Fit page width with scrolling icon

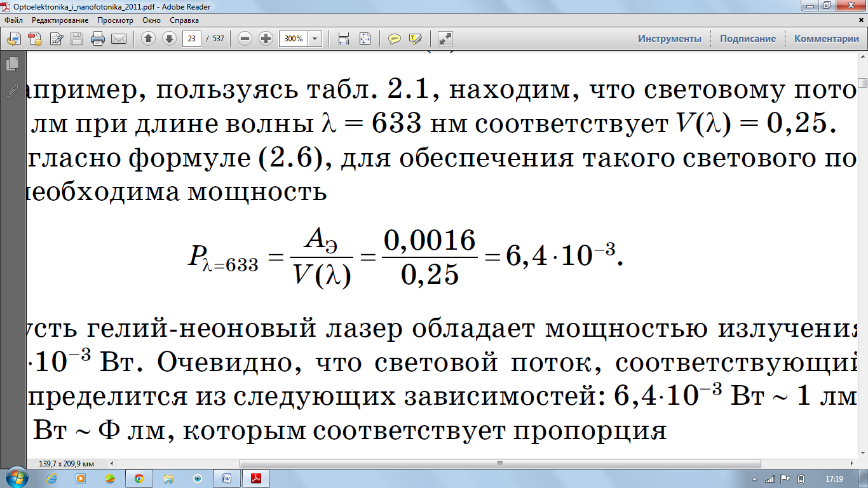pyautogui.click(x=344, y=39)
